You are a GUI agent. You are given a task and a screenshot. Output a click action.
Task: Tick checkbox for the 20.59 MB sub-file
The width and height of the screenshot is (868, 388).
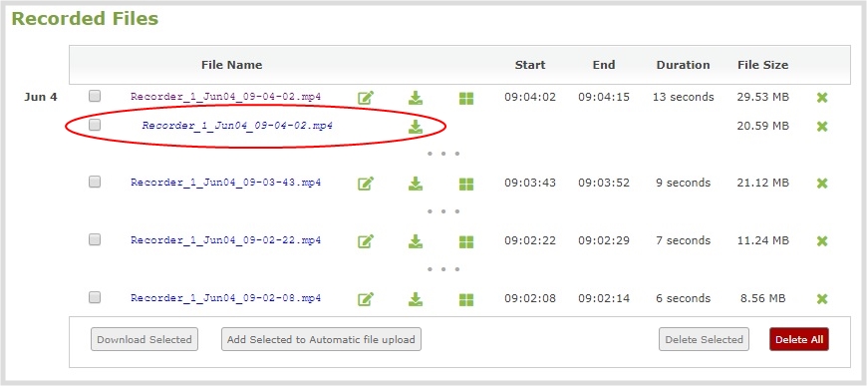(95, 125)
